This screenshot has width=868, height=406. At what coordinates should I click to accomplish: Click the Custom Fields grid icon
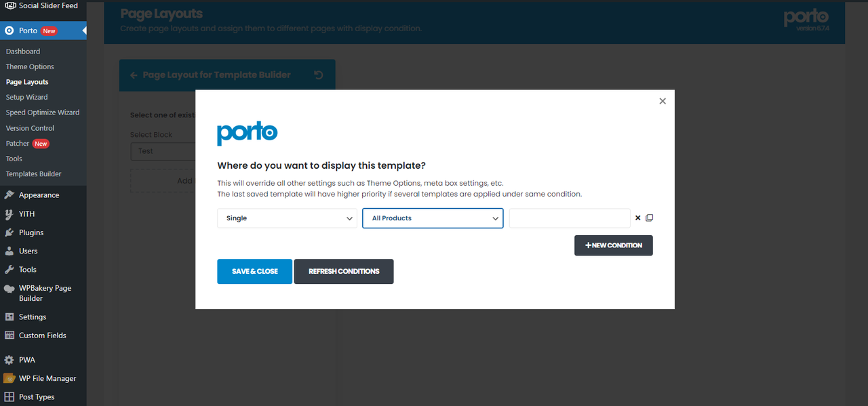pyautogui.click(x=9, y=336)
